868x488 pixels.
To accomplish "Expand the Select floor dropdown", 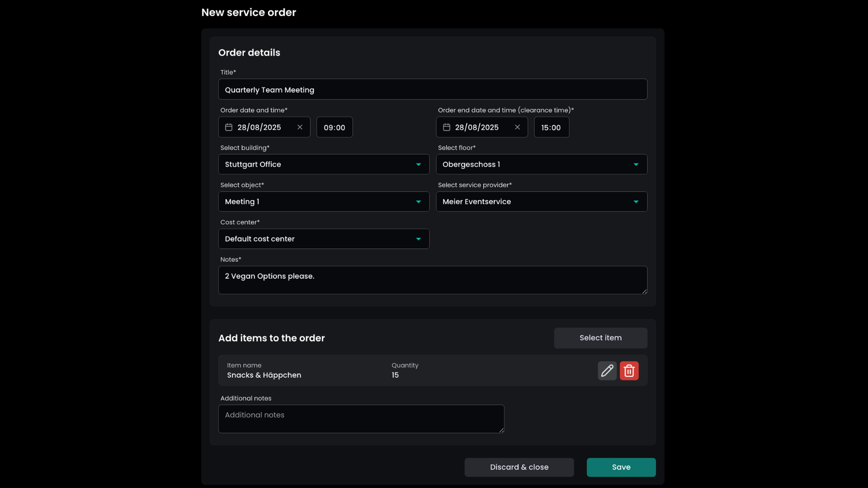I will coord(541,164).
